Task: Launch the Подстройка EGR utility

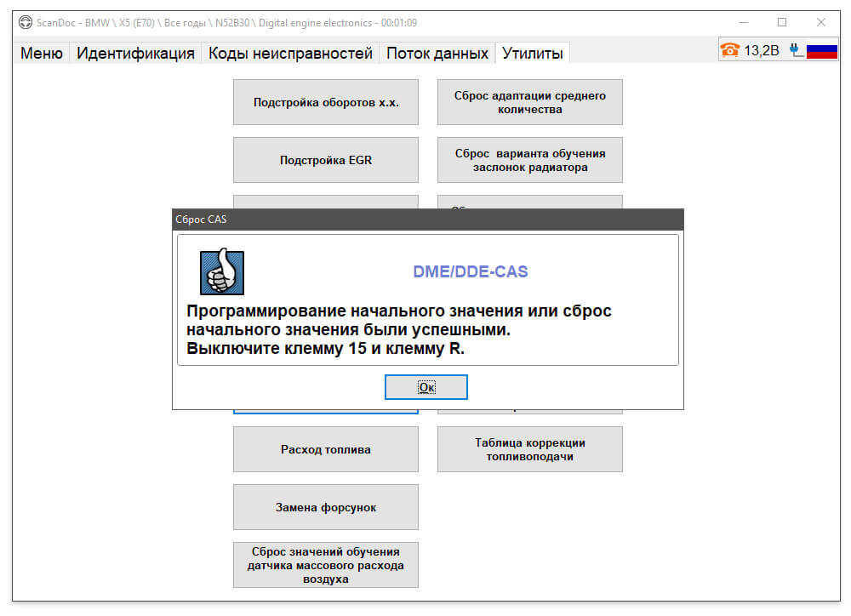Action: coord(326,160)
